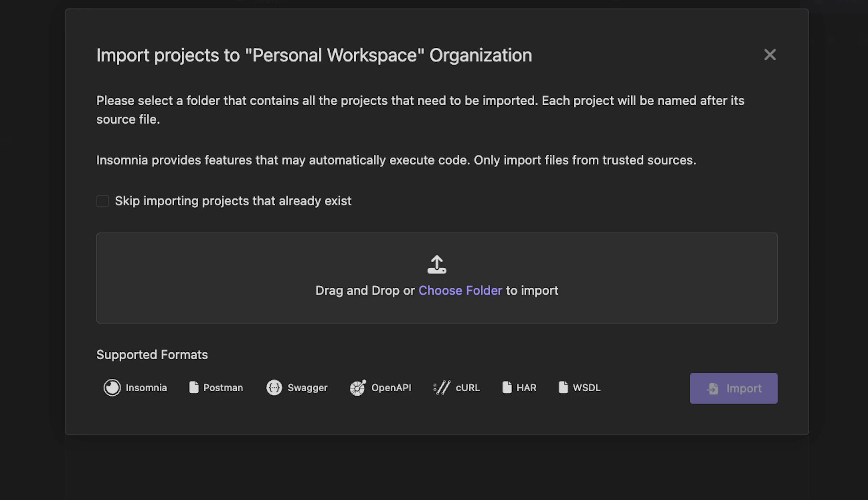Click the WSDL format label
The width and height of the screenshot is (868, 500).
point(586,388)
